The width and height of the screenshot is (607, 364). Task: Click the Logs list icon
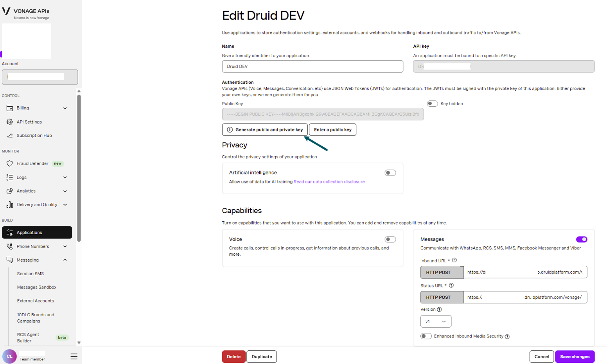10,178
